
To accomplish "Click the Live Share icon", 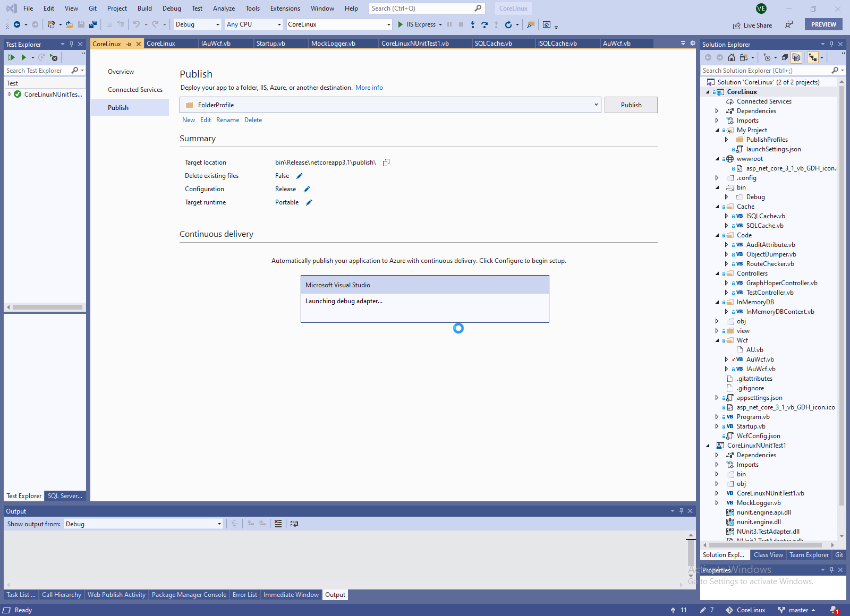I will [736, 25].
